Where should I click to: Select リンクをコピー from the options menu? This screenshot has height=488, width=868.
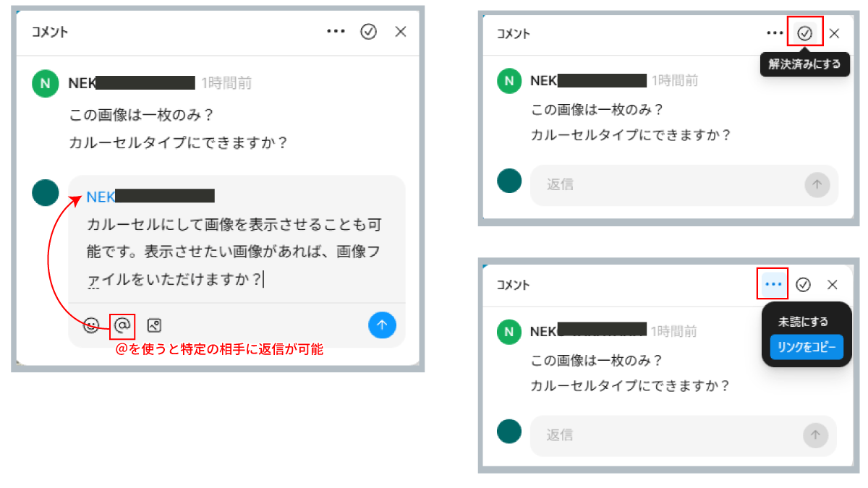click(807, 347)
